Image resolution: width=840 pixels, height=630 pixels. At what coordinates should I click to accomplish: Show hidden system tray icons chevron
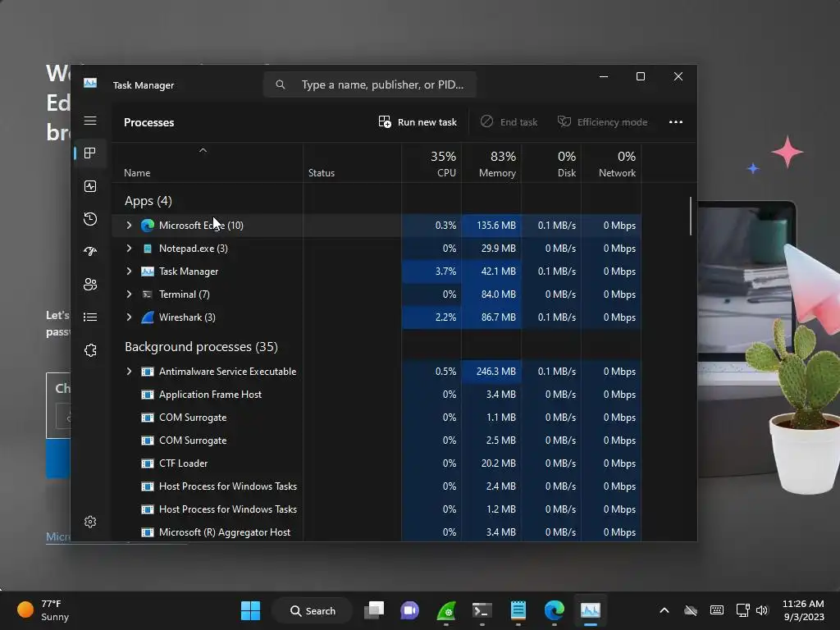(x=664, y=610)
